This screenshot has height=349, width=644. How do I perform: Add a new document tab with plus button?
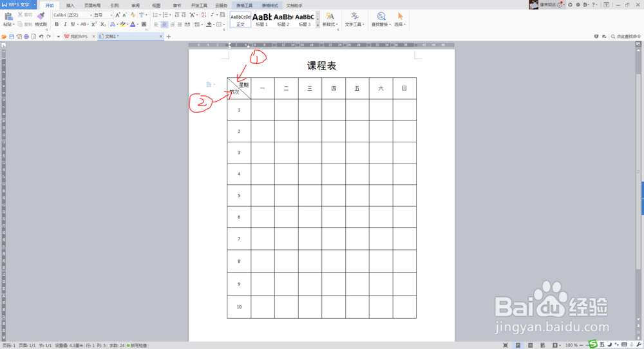pyautogui.click(x=168, y=37)
